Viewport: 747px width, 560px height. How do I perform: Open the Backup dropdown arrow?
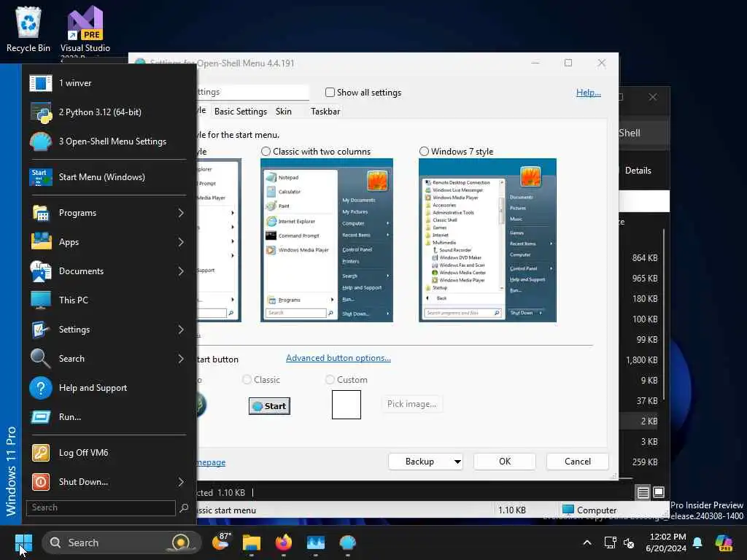[457, 462]
